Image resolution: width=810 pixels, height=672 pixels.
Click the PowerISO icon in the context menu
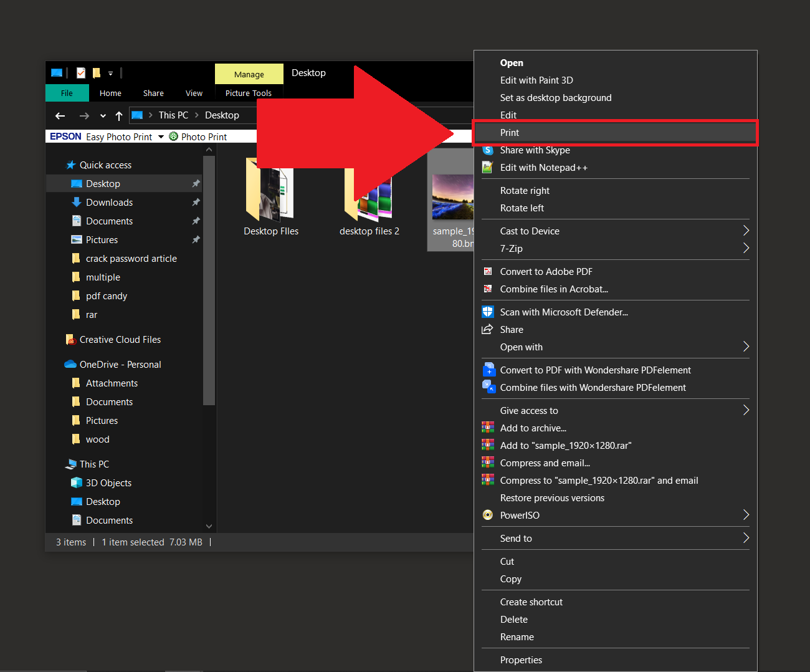pyautogui.click(x=488, y=515)
